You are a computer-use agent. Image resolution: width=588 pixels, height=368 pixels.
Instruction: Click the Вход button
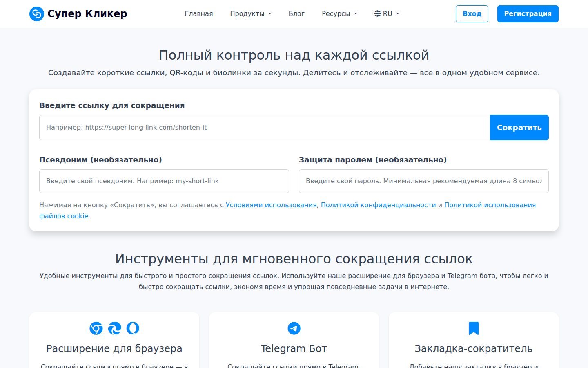click(x=472, y=14)
